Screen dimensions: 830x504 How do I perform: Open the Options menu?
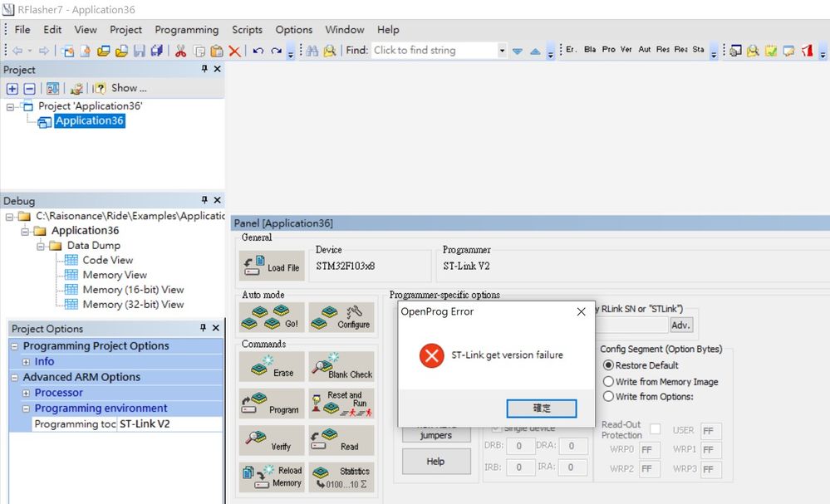click(x=294, y=30)
